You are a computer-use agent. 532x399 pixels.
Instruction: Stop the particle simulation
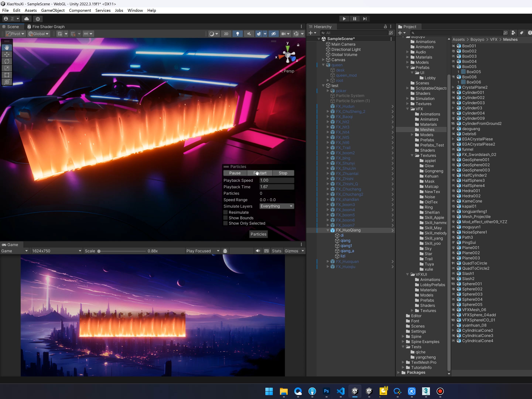click(283, 173)
